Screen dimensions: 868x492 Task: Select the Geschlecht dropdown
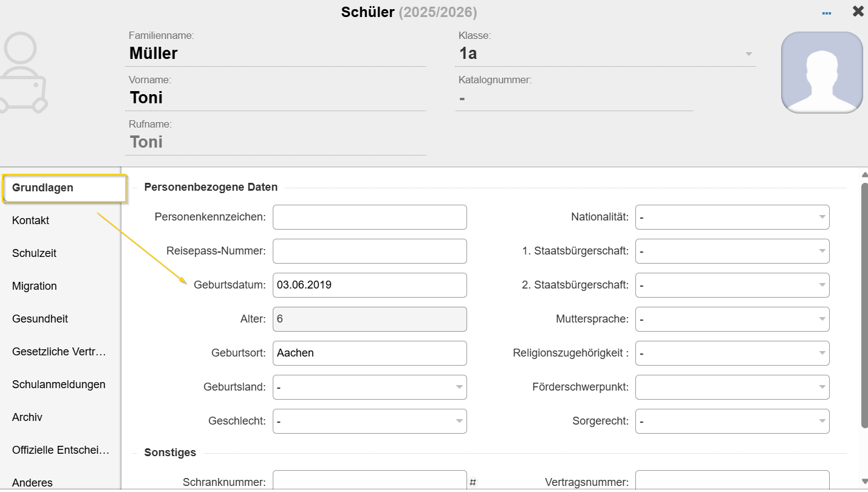coord(369,422)
